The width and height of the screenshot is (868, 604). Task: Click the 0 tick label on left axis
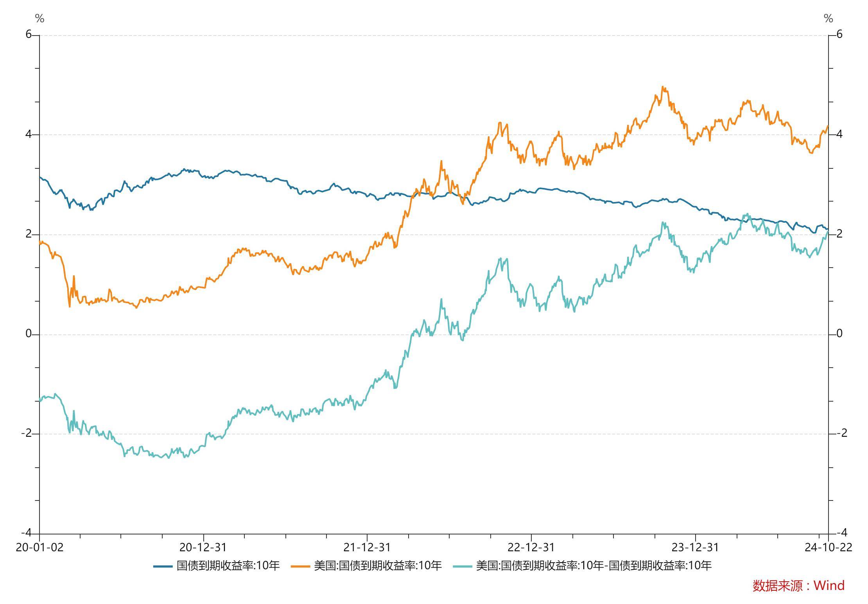[x=28, y=334]
